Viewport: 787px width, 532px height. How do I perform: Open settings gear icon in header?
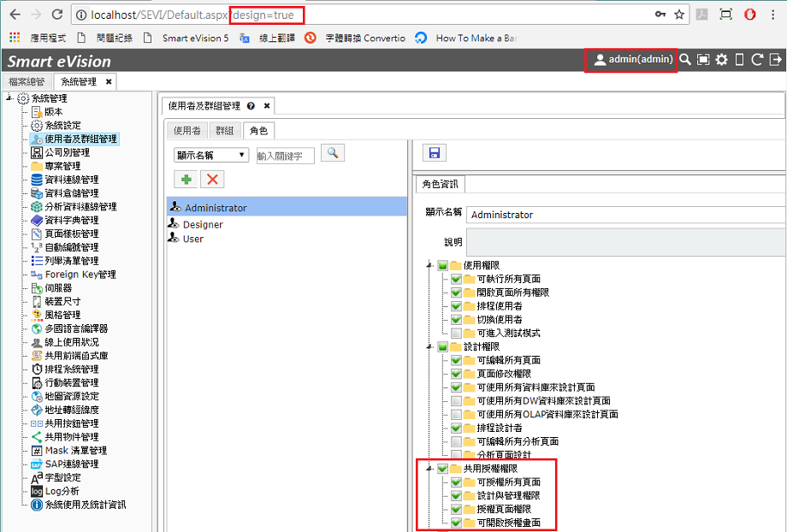coord(721,60)
